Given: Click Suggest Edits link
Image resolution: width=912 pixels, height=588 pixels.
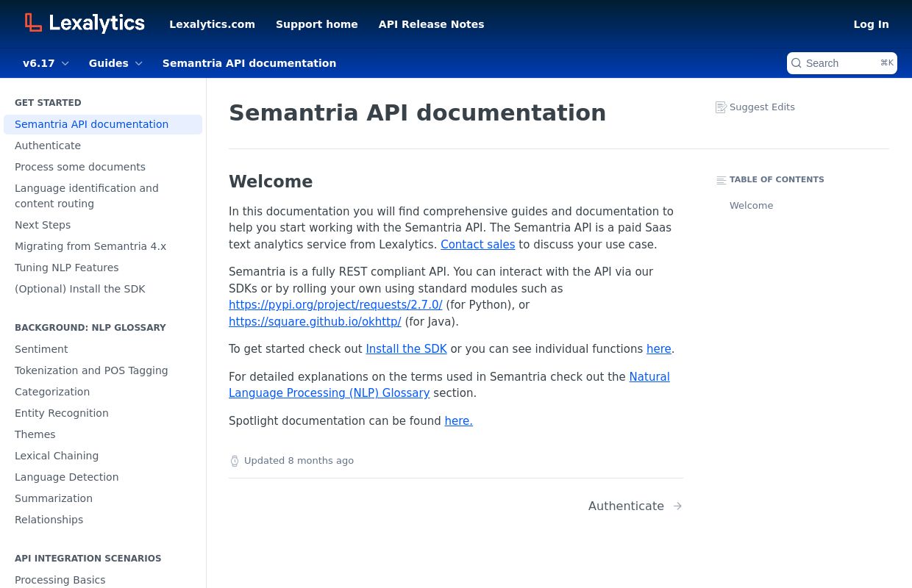Looking at the screenshot, I should tap(755, 107).
